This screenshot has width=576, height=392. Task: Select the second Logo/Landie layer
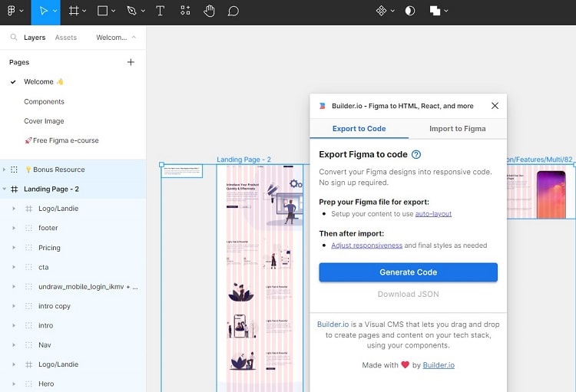click(x=73, y=364)
